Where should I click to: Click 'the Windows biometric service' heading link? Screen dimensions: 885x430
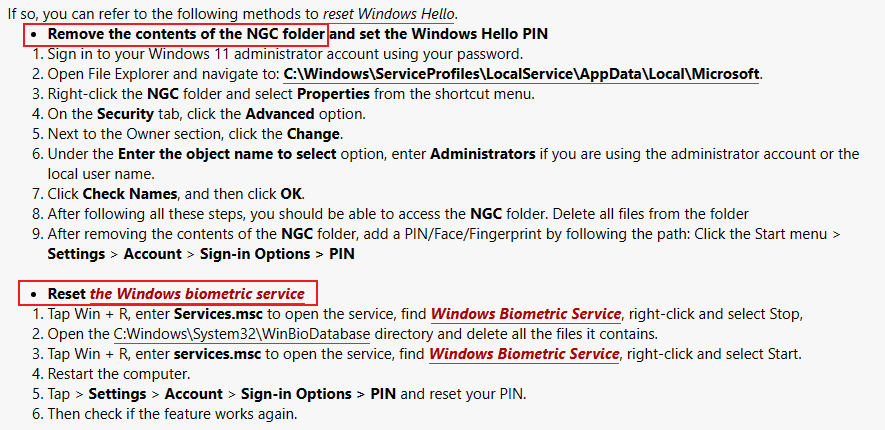pyautogui.click(x=197, y=294)
